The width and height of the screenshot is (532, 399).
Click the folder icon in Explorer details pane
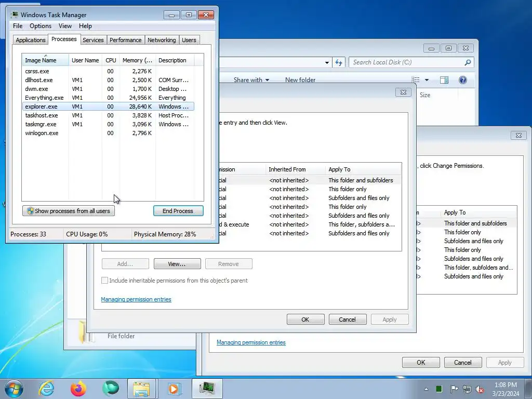click(86, 332)
